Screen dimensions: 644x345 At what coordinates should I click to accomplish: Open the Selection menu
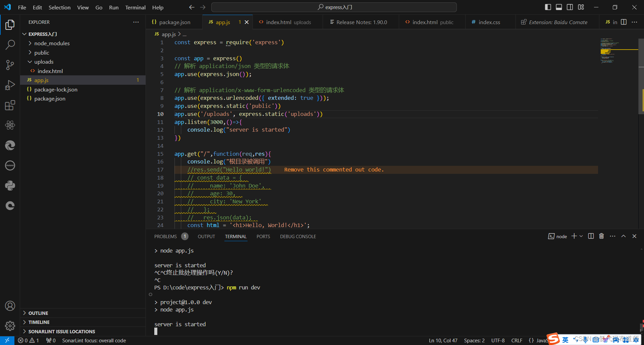pos(59,7)
